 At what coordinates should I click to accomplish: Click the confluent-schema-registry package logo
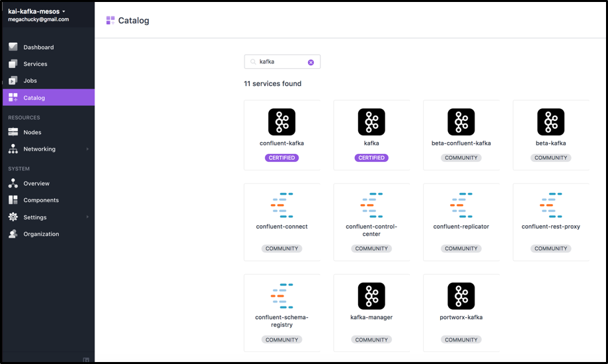pyautogui.click(x=282, y=296)
